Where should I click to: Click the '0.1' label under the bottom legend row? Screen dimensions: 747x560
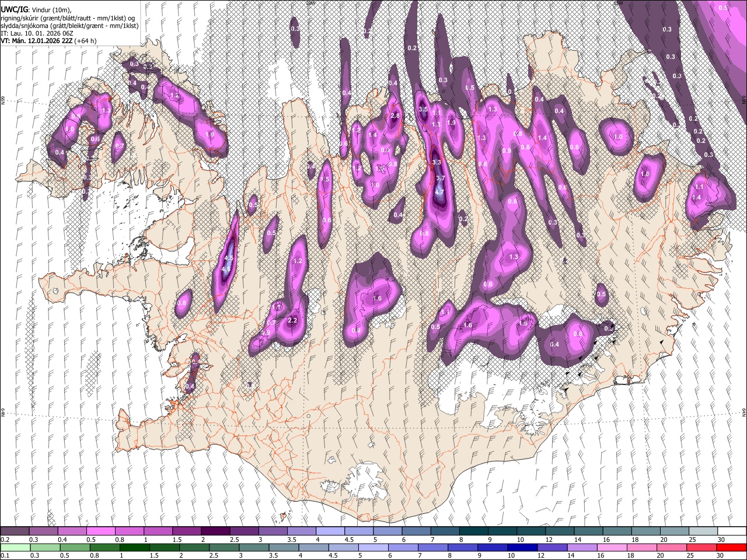click(x=5, y=555)
